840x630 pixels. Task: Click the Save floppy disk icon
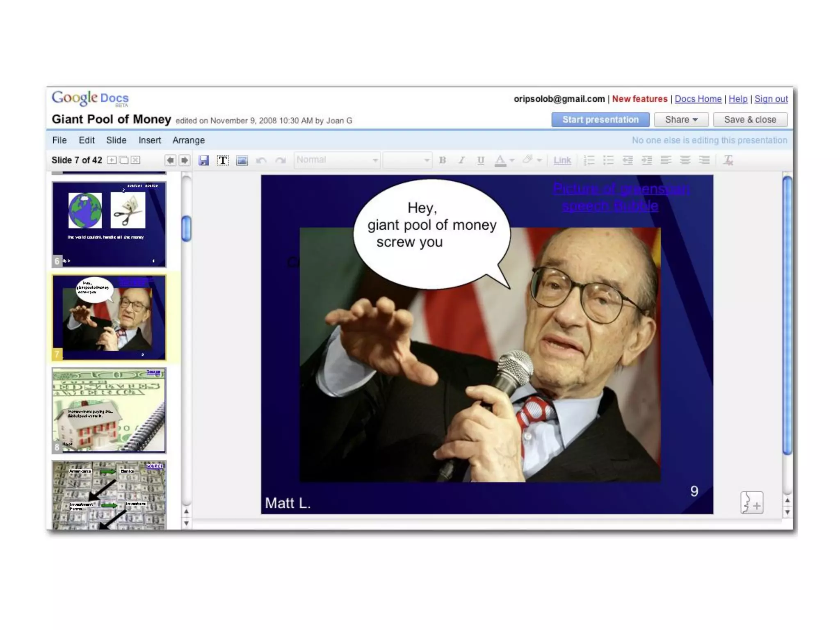pos(203,160)
